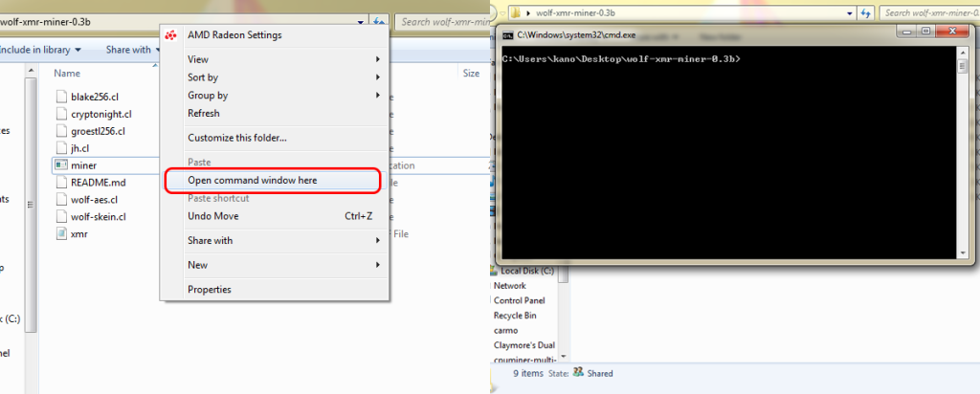Image resolution: width=980 pixels, height=394 pixels.
Task: Click '9 items' text in status bar
Action: [526, 373]
